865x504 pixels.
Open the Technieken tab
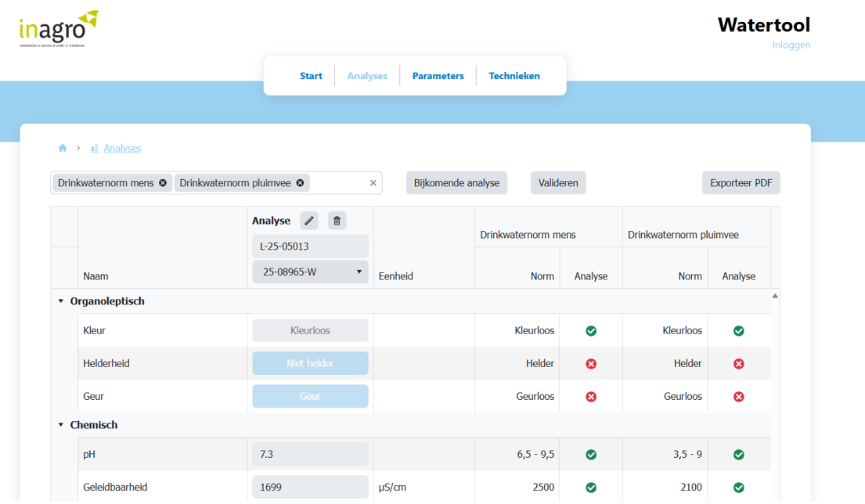(x=514, y=76)
